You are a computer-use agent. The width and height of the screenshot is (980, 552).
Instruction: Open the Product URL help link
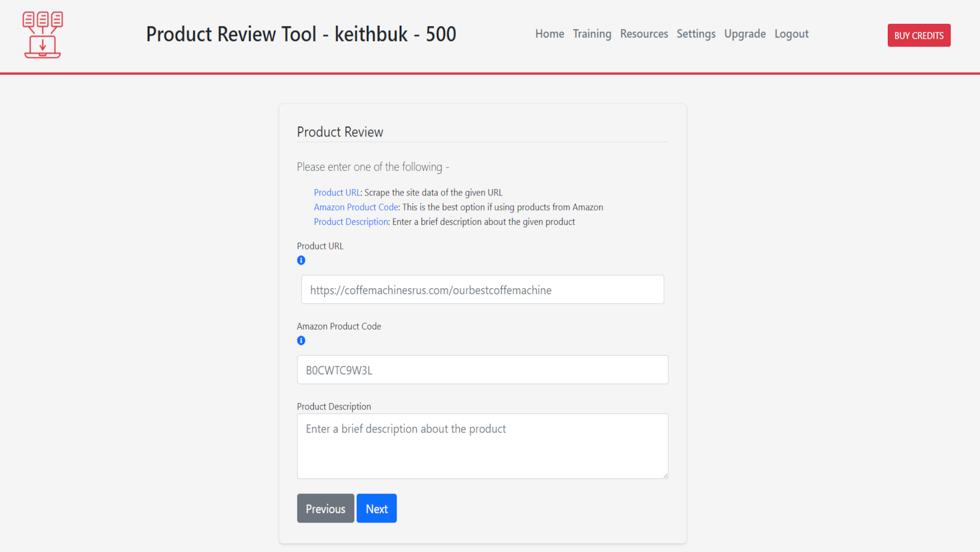tap(336, 192)
